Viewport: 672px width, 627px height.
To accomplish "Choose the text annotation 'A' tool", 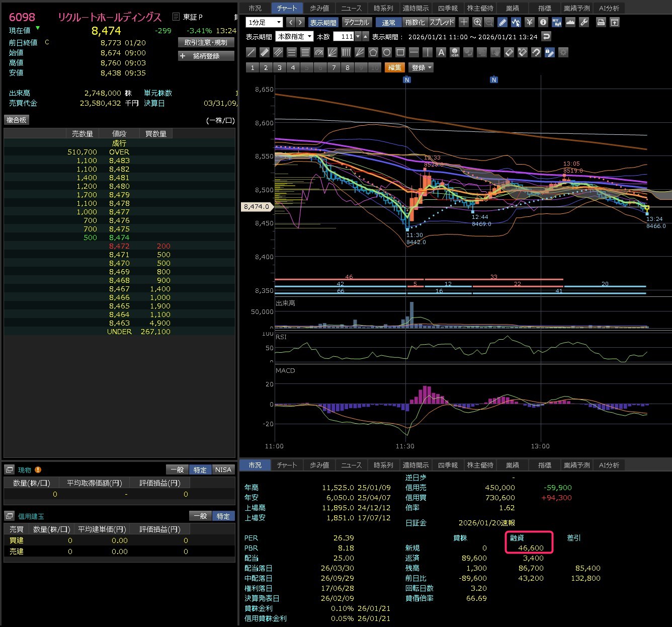I will click(441, 52).
